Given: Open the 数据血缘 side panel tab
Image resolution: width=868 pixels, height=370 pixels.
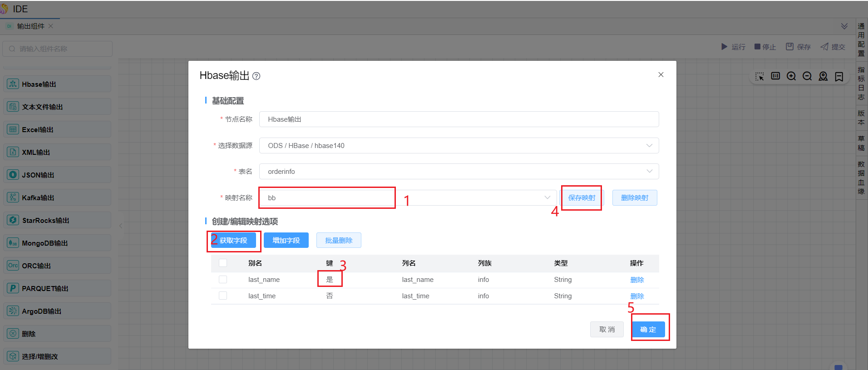Looking at the screenshot, I should (x=861, y=178).
